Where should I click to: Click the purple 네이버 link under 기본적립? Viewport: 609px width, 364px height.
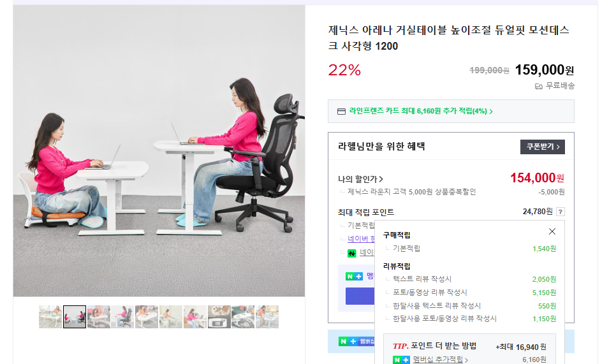[361, 238]
